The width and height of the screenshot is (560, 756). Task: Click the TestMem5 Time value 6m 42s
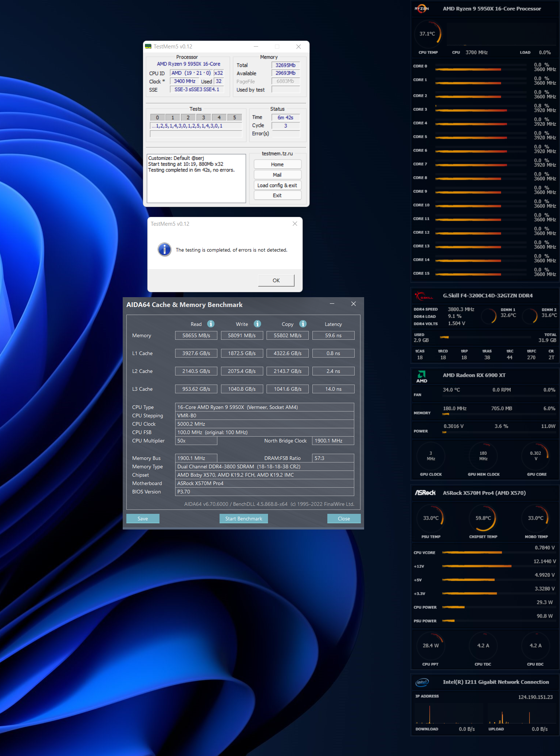(285, 117)
